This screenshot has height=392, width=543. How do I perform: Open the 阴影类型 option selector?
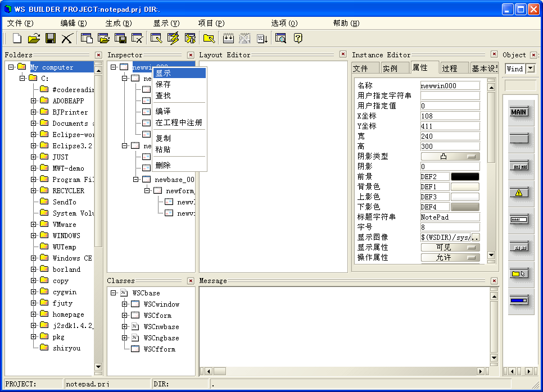450,156
